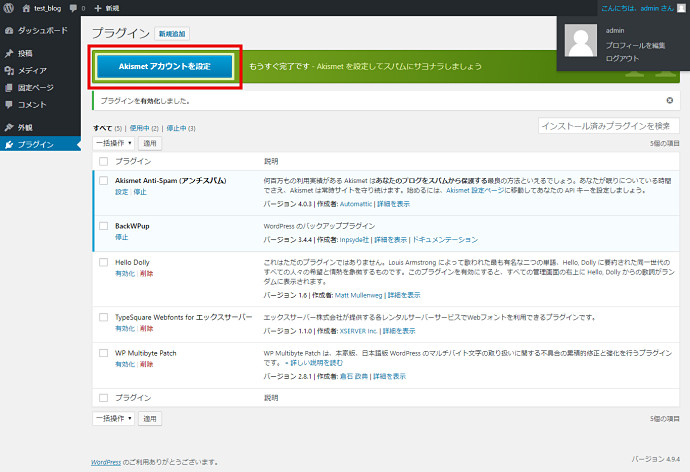The image size is (690, 472).
Task: Open 固定ページ in the sidebar menu
Action: pos(38,87)
